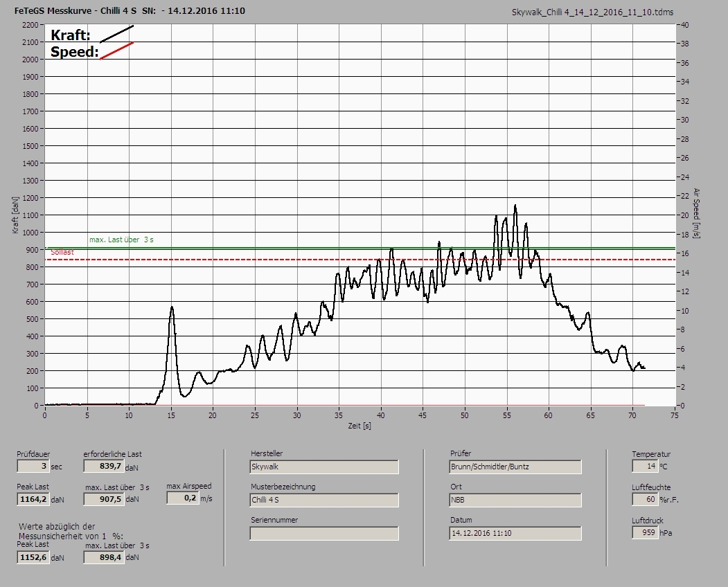Click the Peak Last field showing 1152,6
The image size is (728, 587).
pyautogui.click(x=33, y=557)
